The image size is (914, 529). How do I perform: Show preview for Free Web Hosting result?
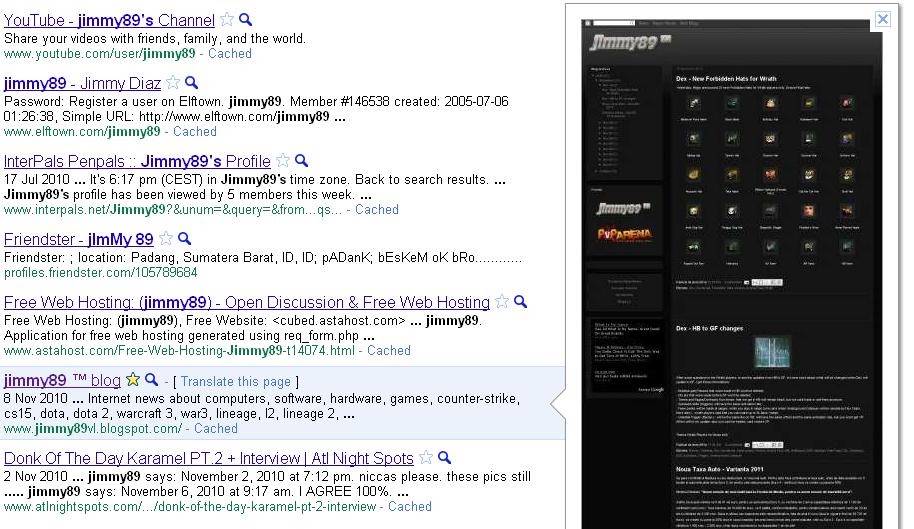(521, 302)
